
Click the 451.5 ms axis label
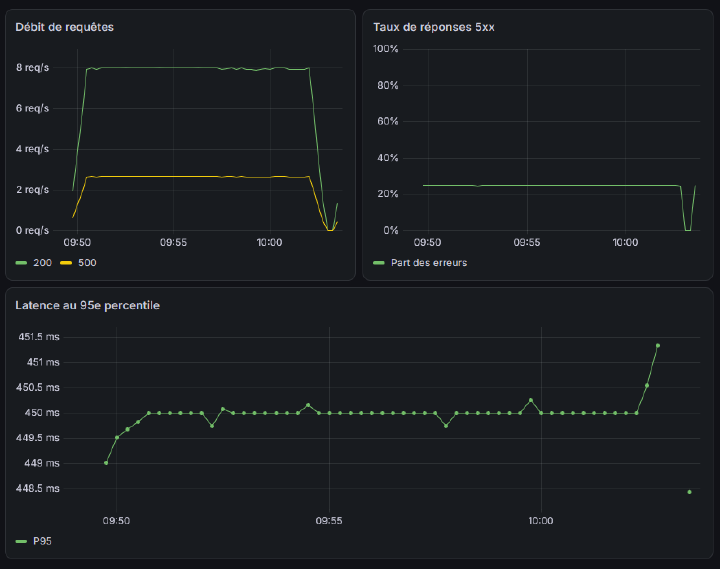(x=39, y=337)
